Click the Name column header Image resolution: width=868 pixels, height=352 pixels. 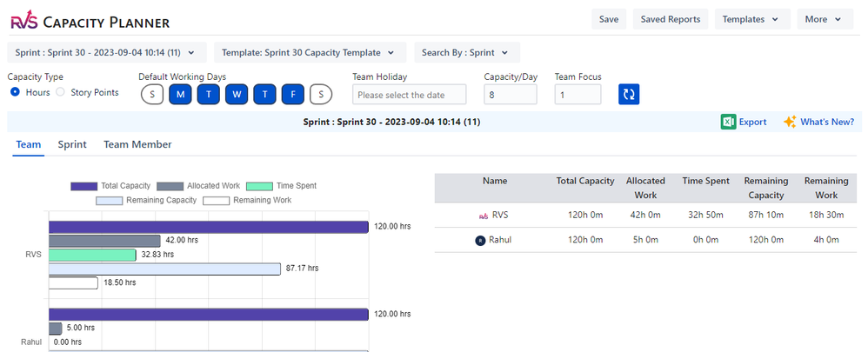(494, 181)
